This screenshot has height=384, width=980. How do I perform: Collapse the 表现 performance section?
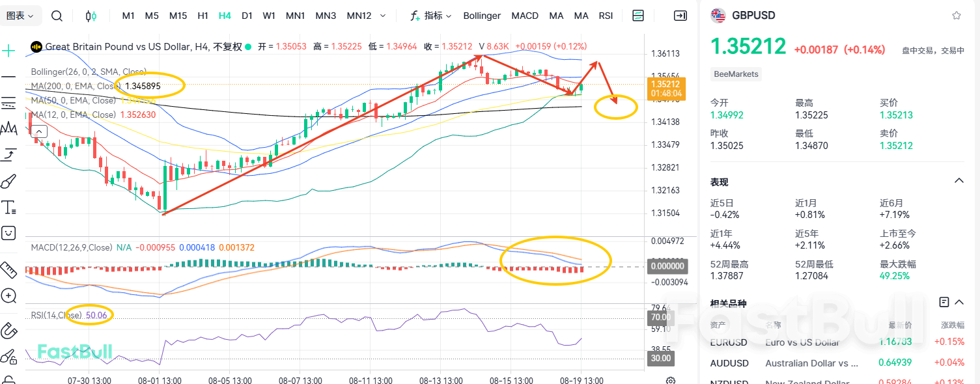coord(958,180)
